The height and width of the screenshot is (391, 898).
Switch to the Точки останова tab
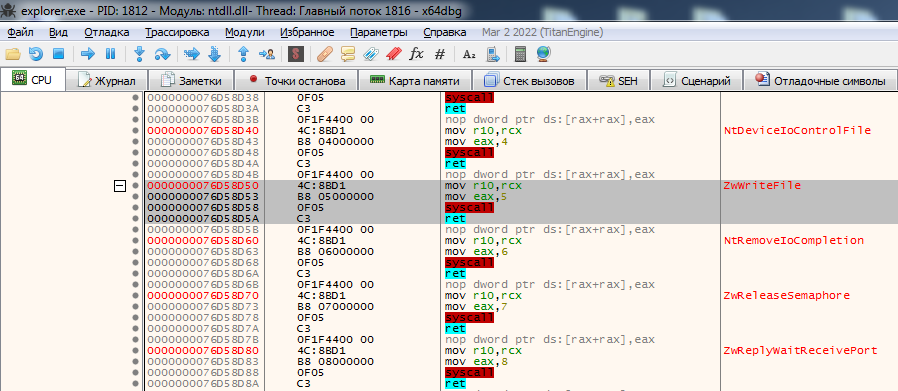(x=297, y=81)
